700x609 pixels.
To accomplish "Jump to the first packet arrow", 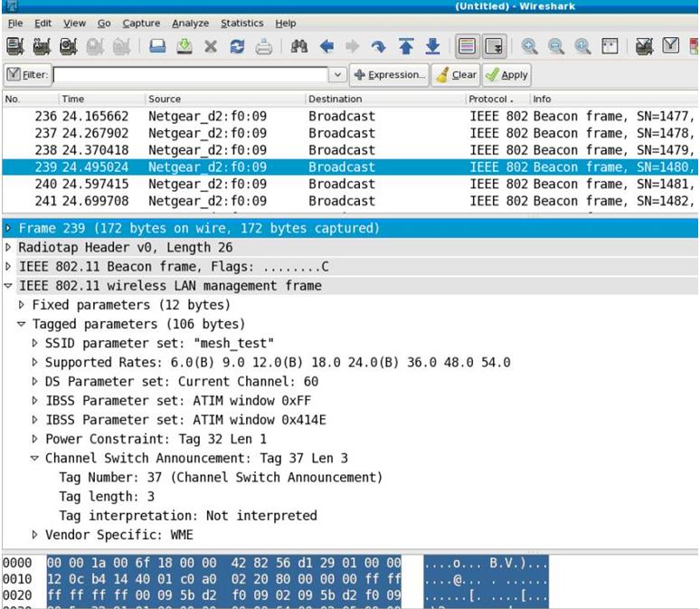I will pos(406,46).
